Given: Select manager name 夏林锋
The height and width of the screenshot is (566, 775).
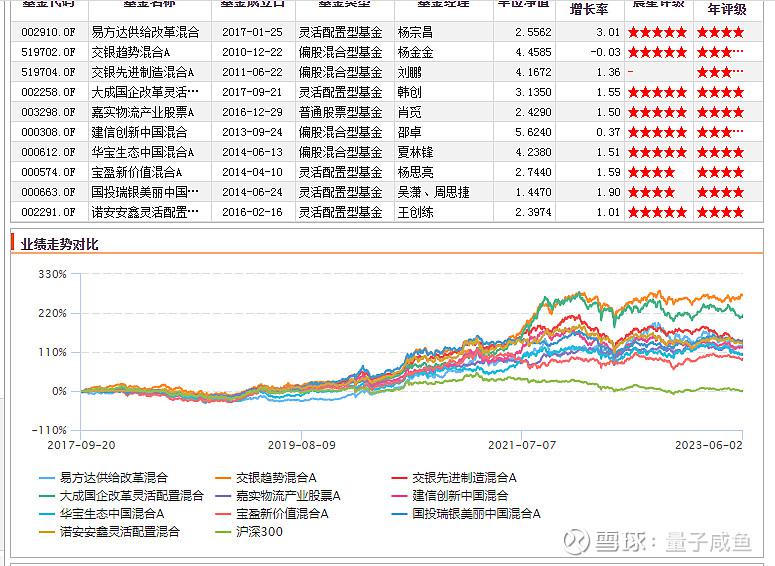Looking at the screenshot, I should tap(415, 152).
